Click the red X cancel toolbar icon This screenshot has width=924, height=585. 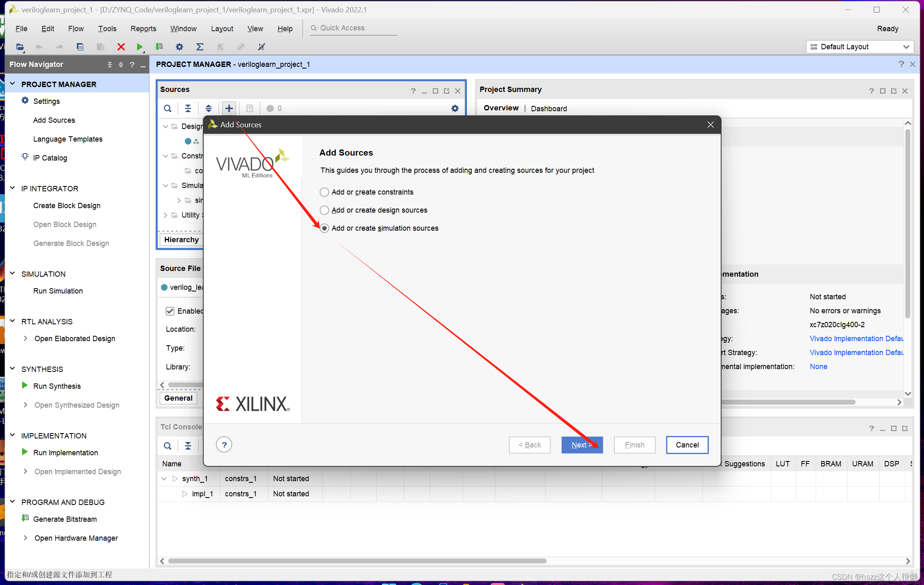121,47
